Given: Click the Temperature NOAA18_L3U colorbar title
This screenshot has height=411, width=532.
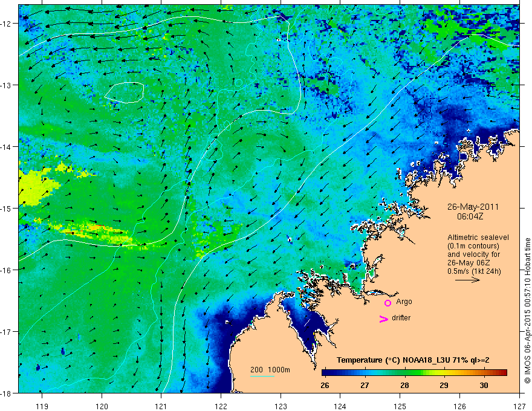Looking at the screenshot, I should pyautogui.click(x=413, y=360).
